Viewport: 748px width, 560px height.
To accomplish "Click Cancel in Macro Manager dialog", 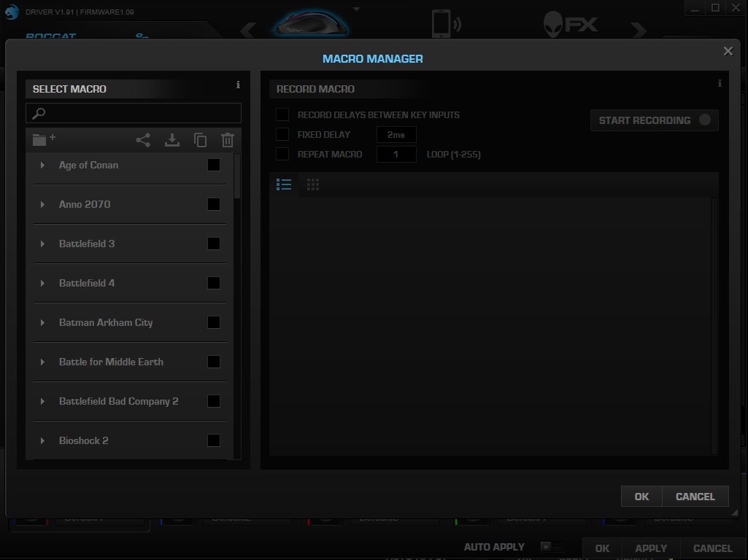I will point(695,497).
